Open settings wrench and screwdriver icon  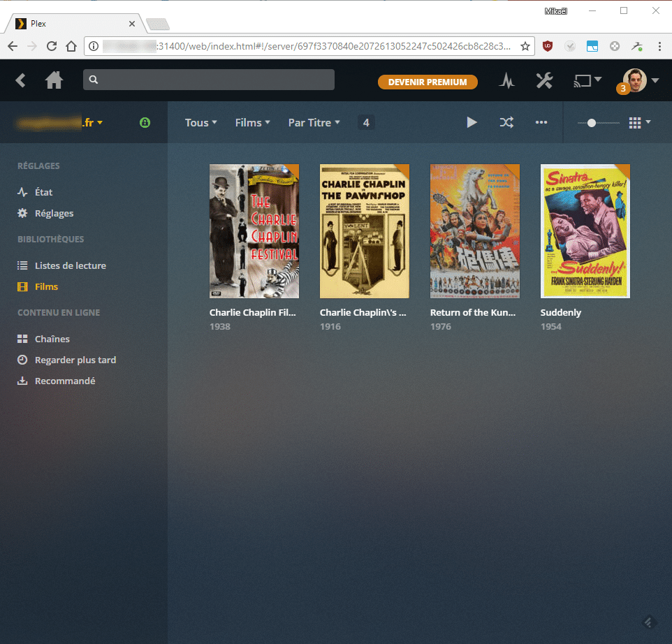[x=544, y=81]
